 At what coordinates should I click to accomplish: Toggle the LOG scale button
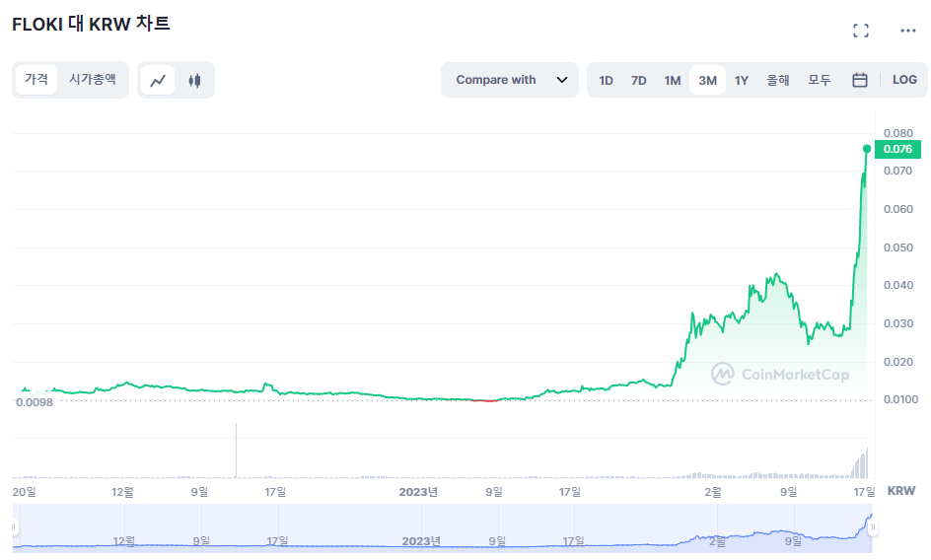point(904,80)
